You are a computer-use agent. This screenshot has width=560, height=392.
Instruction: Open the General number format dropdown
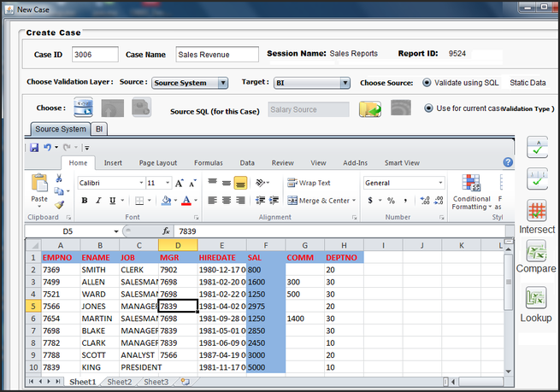(x=440, y=183)
